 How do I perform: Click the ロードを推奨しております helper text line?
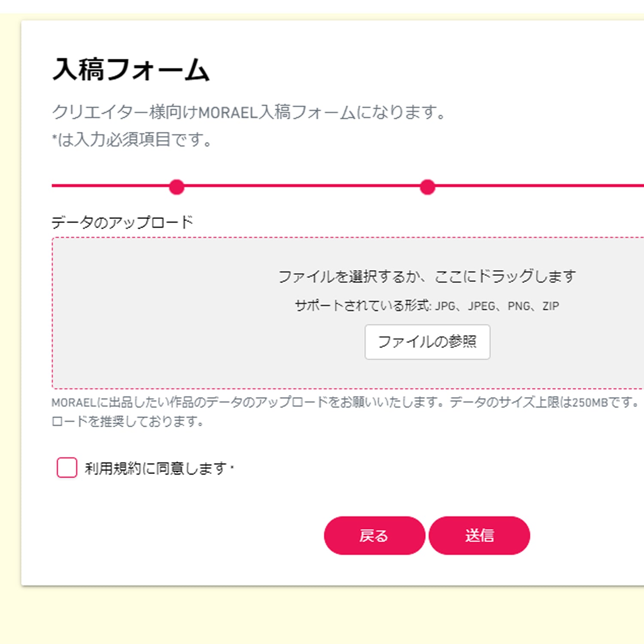tap(128, 422)
